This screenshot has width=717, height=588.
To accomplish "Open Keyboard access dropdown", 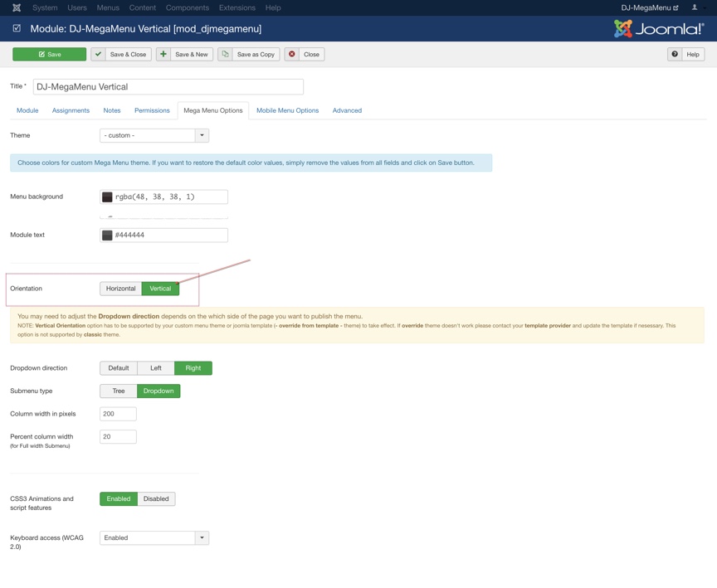I will [154, 538].
